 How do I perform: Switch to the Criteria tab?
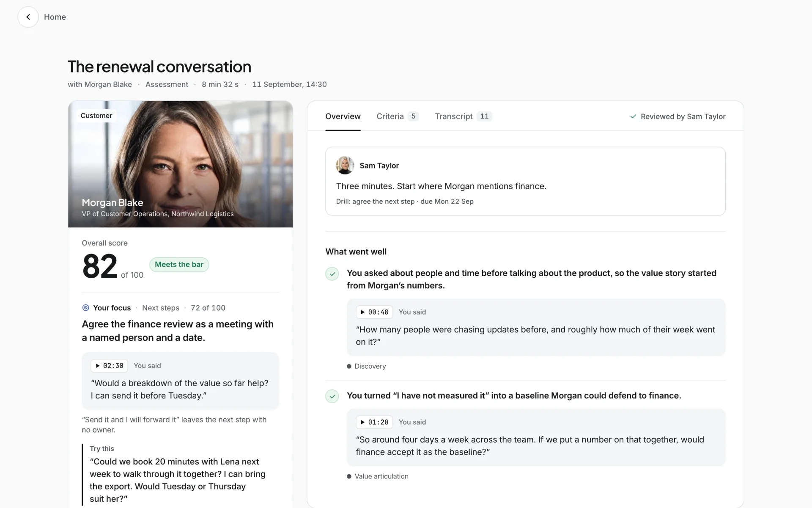click(x=398, y=116)
